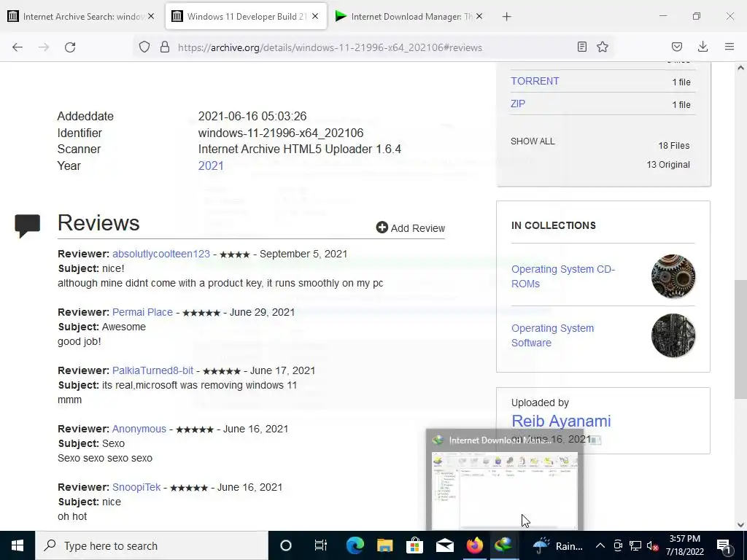Screen dimensions: 747x560
Task: Click the Add Review button
Action: (410, 228)
